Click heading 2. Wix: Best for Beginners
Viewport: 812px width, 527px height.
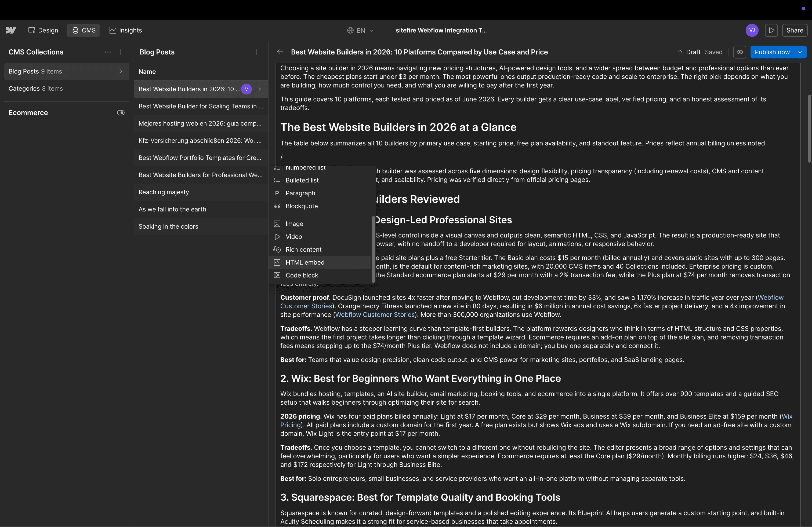point(421,378)
